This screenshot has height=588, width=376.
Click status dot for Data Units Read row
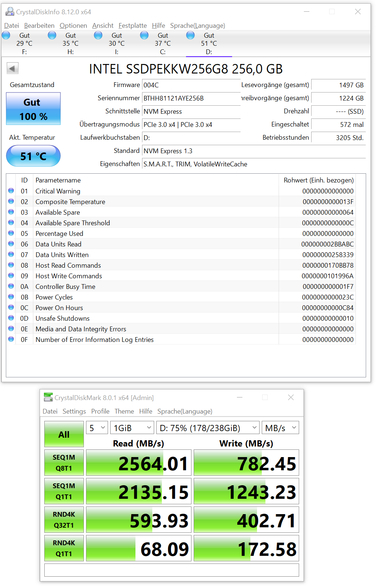11,244
